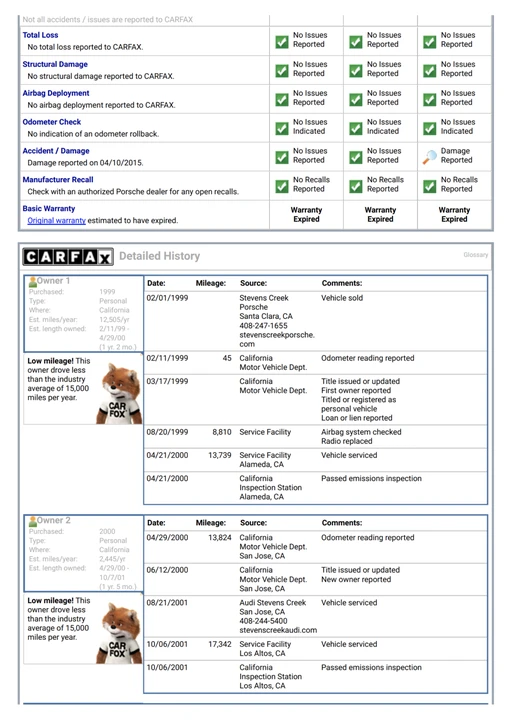Click mileage value 8,810
This screenshot has width=515, height=720.
coord(222,432)
